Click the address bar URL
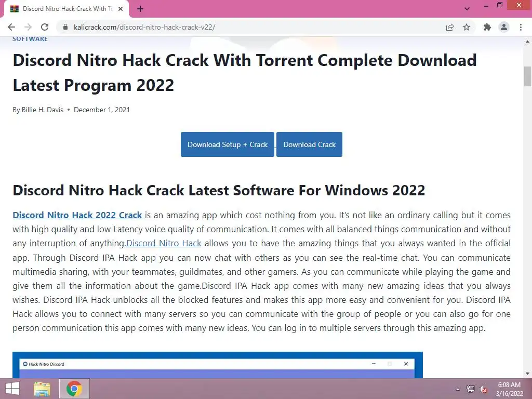Image resolution: width=532 pixels, height=399 pixels. [144, 27]
